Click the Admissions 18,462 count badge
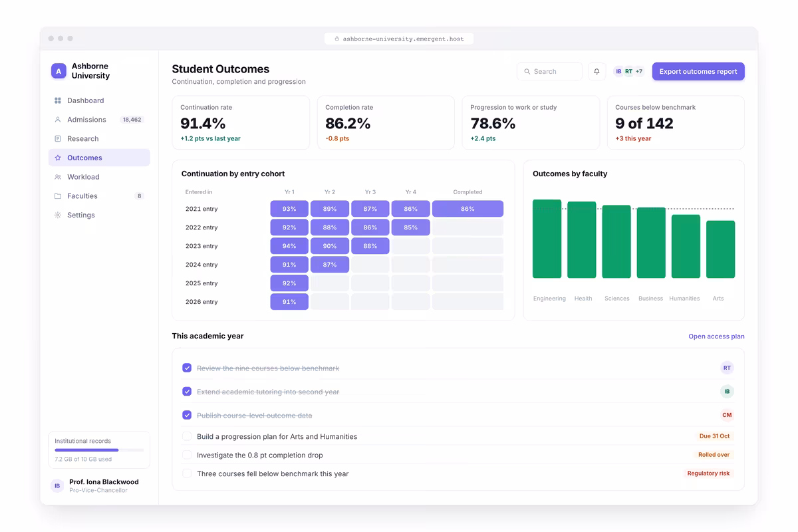798x532 pixels. (132, 120)
